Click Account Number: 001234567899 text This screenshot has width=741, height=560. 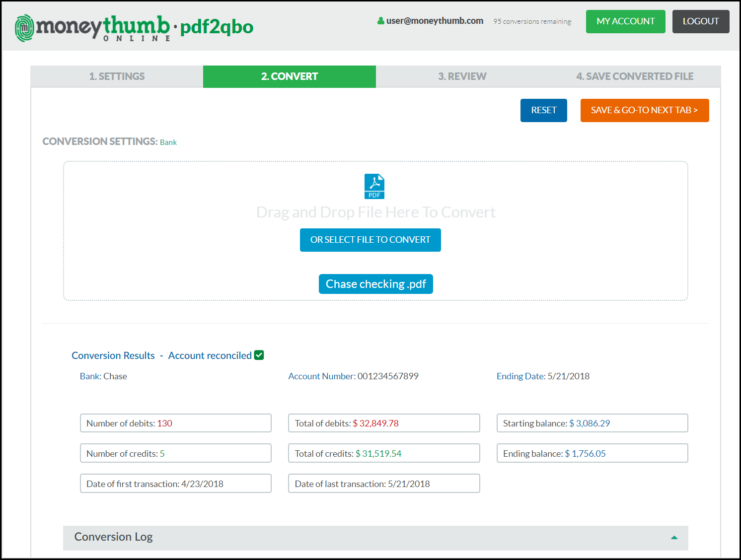354,376
